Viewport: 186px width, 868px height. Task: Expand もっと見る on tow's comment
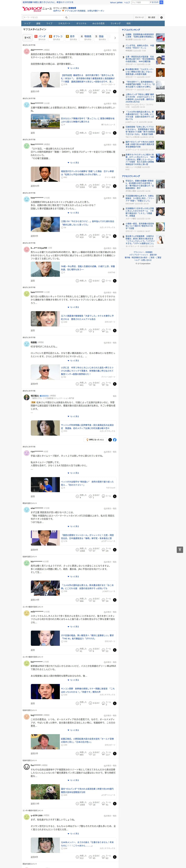[x=73, y=213]
